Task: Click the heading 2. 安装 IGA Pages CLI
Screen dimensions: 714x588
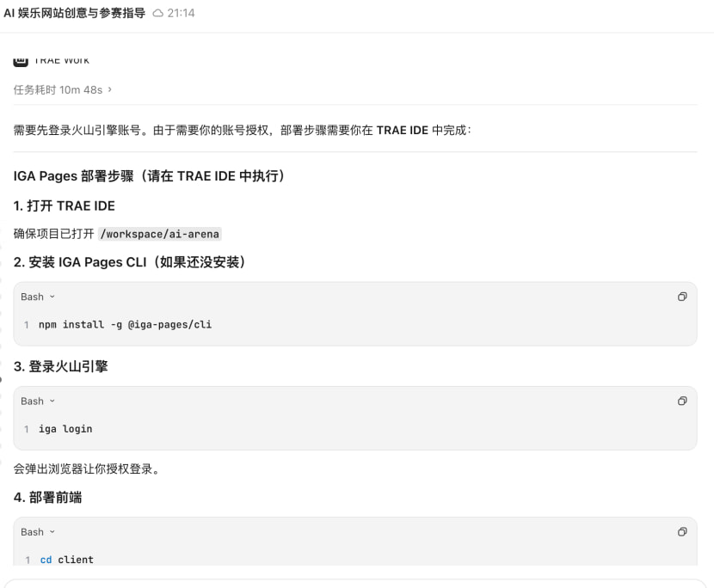Action: (x=129, y=262)
